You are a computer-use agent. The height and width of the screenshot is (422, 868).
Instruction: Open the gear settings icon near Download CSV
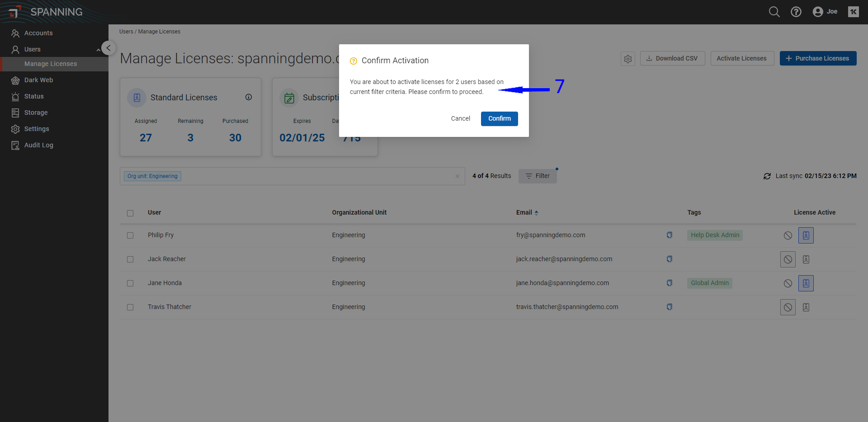(628, 59)
